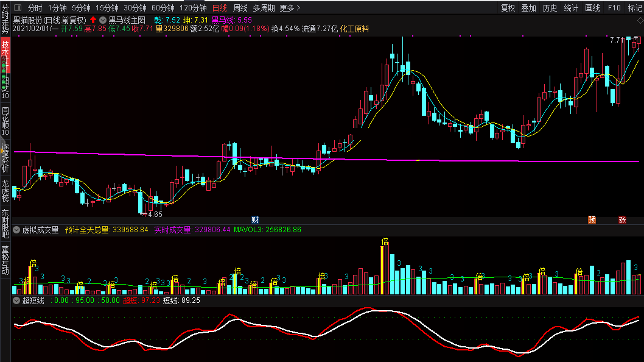This screenshot has height=362, width=644.
Task: Click the high price 高7.85
Action: coord(95,29)
